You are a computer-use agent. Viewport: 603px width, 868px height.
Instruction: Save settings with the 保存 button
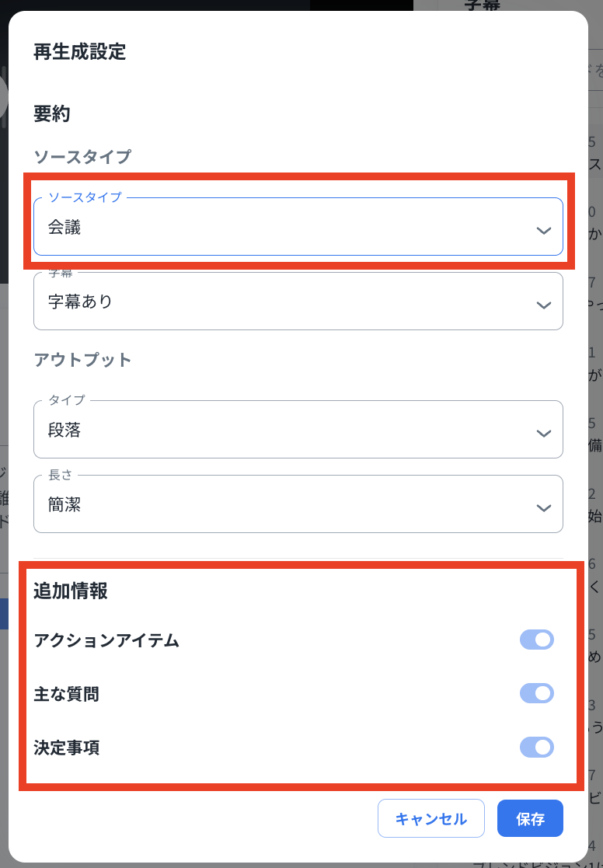point(530,818)
